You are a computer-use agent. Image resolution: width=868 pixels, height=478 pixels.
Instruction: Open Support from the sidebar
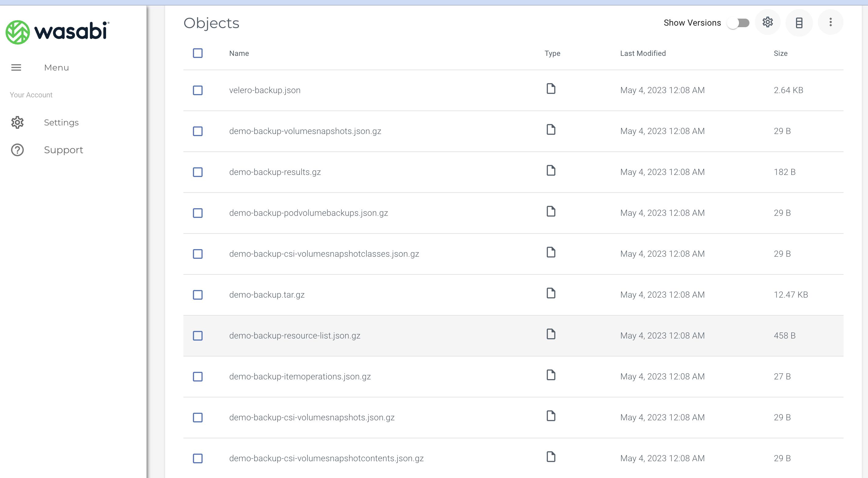64,150
